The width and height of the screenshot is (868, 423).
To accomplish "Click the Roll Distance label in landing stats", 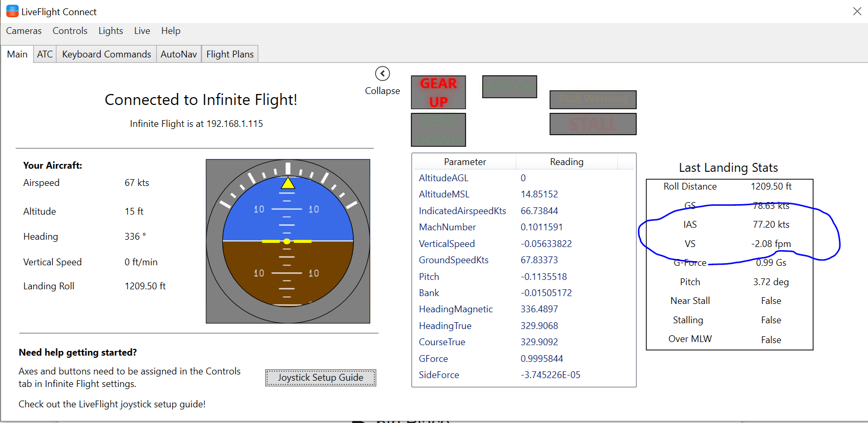I will pyautogui.click(x=690, y=186).
